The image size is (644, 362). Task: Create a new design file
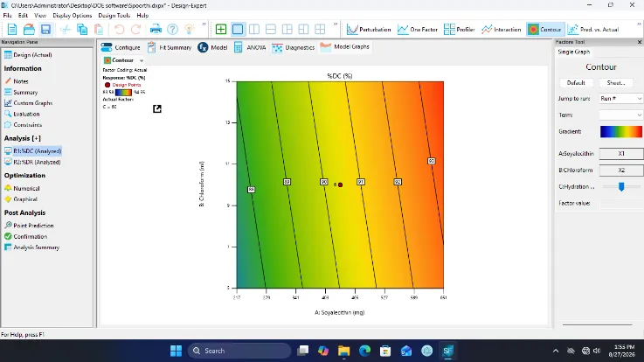point(12,29)
